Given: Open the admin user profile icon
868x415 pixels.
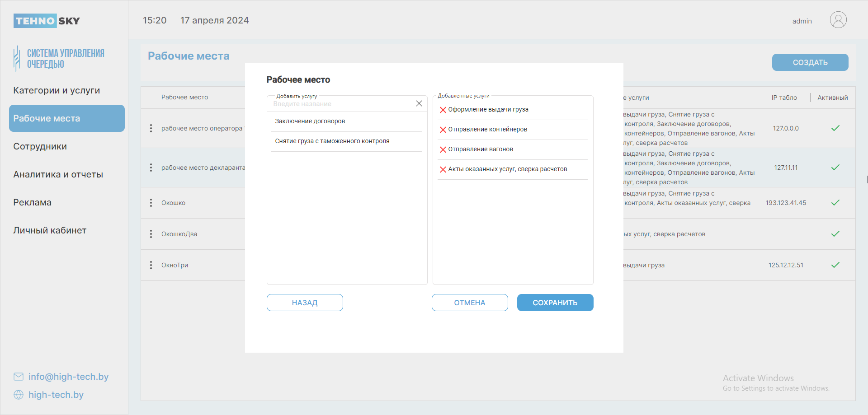Looking at the screenshot, I should [x=838, y=20].
